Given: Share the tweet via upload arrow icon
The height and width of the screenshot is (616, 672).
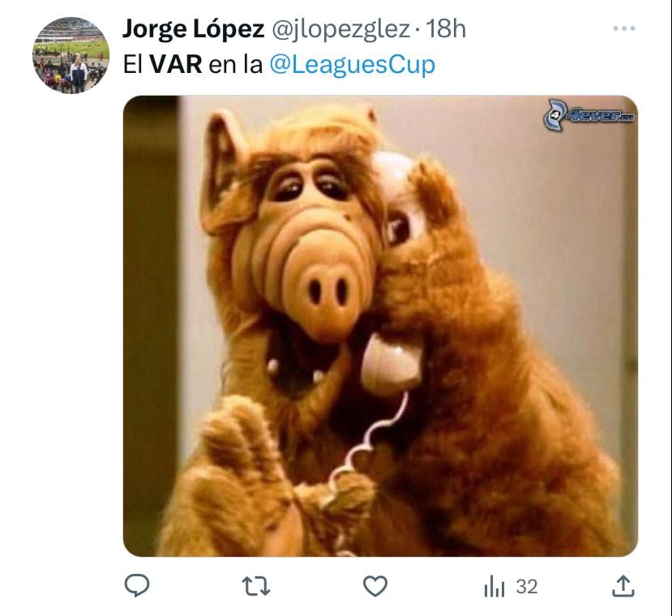Looking at the screenshot, I should click(x=623, y=586).
